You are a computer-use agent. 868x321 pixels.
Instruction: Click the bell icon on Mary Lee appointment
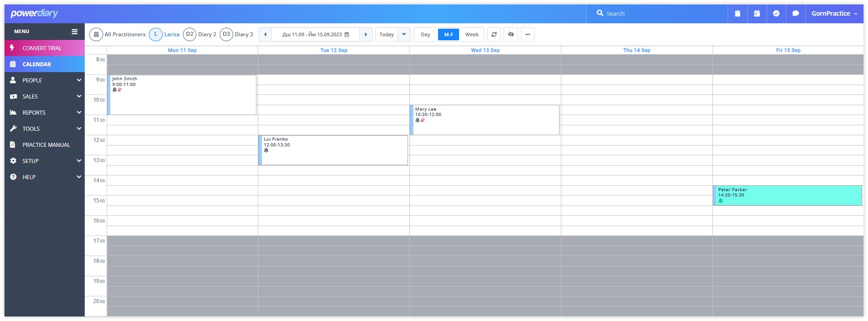point(417,120)
